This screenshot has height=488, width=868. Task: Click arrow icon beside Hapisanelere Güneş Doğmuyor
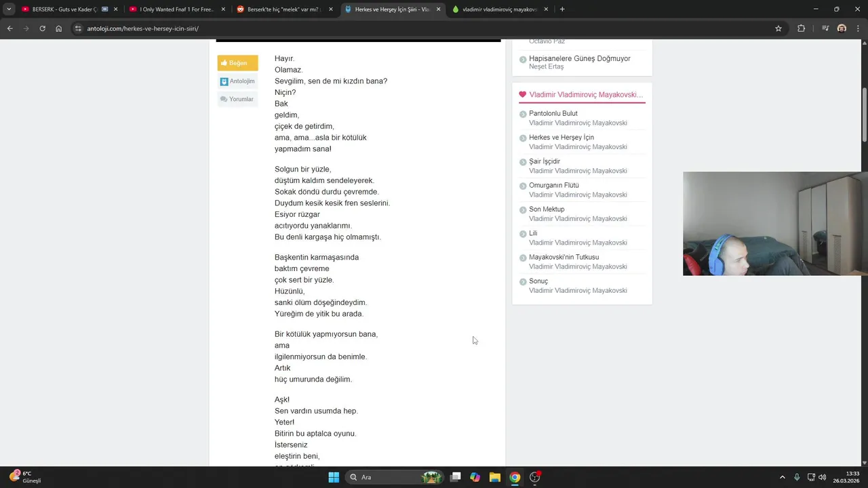(x=523, y=60)
